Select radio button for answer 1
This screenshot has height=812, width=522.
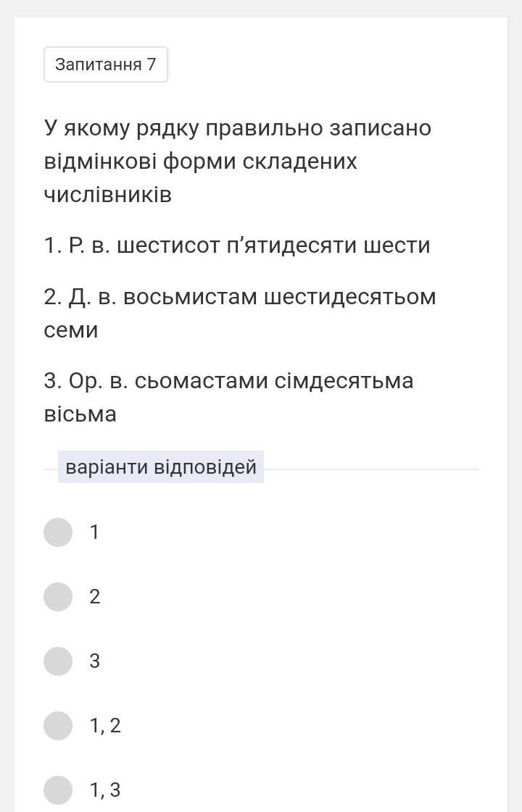(x=57, y=532)
